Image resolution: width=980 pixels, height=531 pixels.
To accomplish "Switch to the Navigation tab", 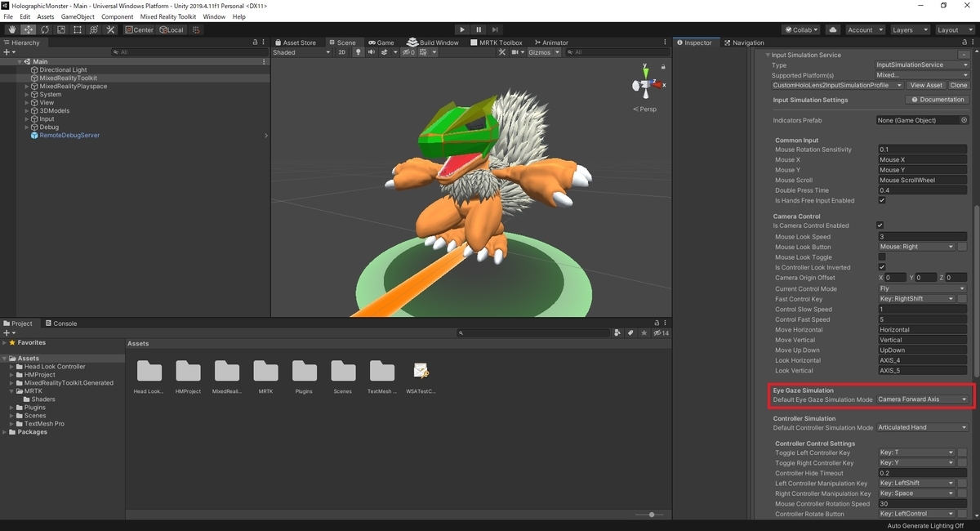I will (744, 42).
